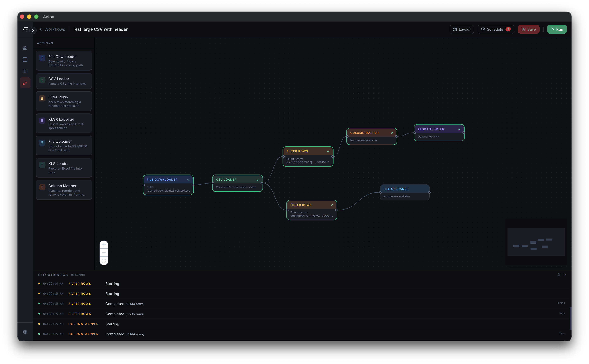Clear execution log with trash icon
Screen dimensions: 589x364
point(559,275)
